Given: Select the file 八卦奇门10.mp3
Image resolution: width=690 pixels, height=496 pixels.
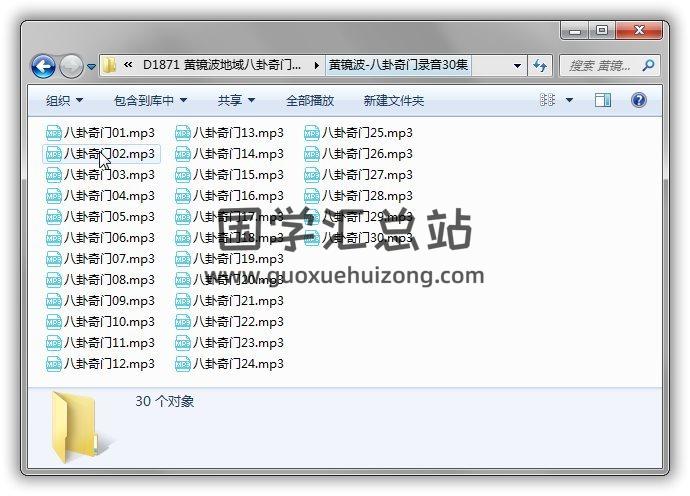Looking at the screenshot, I should click(101, 321).
